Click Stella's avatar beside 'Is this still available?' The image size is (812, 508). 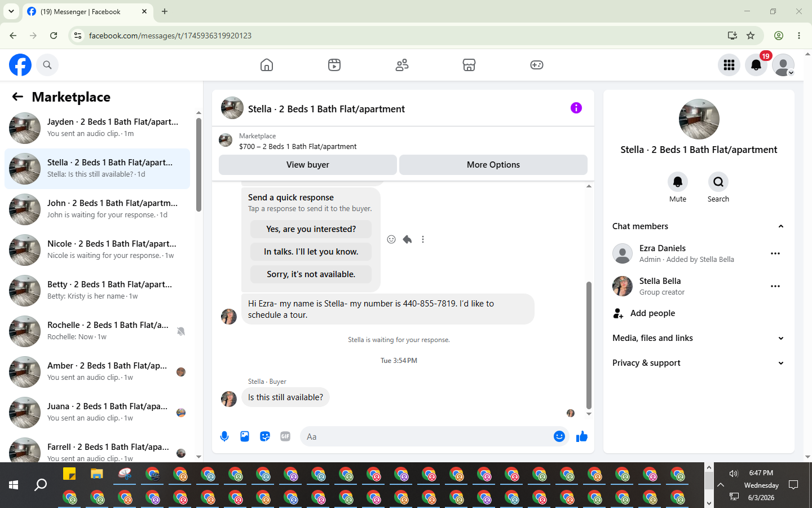pos(229,399)
